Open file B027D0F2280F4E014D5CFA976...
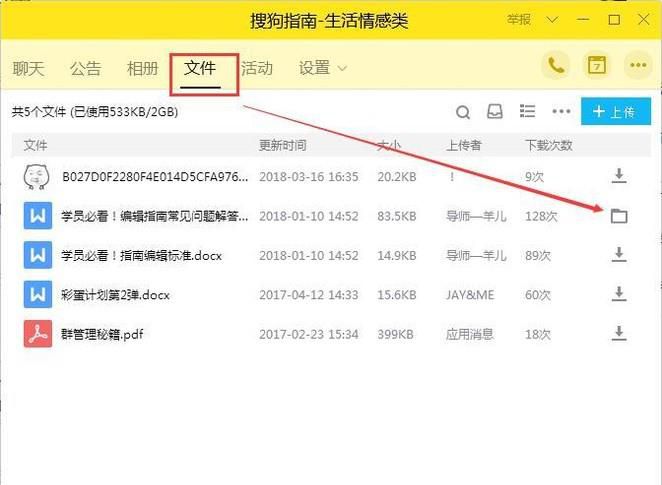 tap(155, 176)
